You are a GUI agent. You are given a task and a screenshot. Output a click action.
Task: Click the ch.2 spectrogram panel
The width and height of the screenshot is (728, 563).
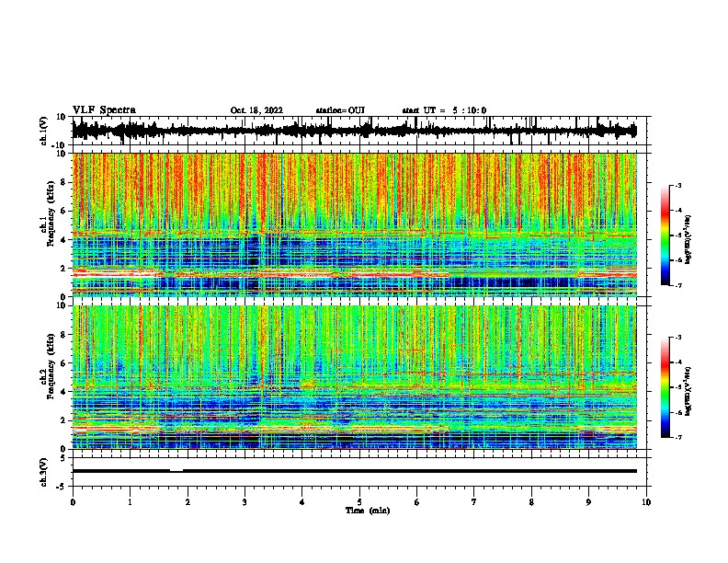tap(354, 377)
